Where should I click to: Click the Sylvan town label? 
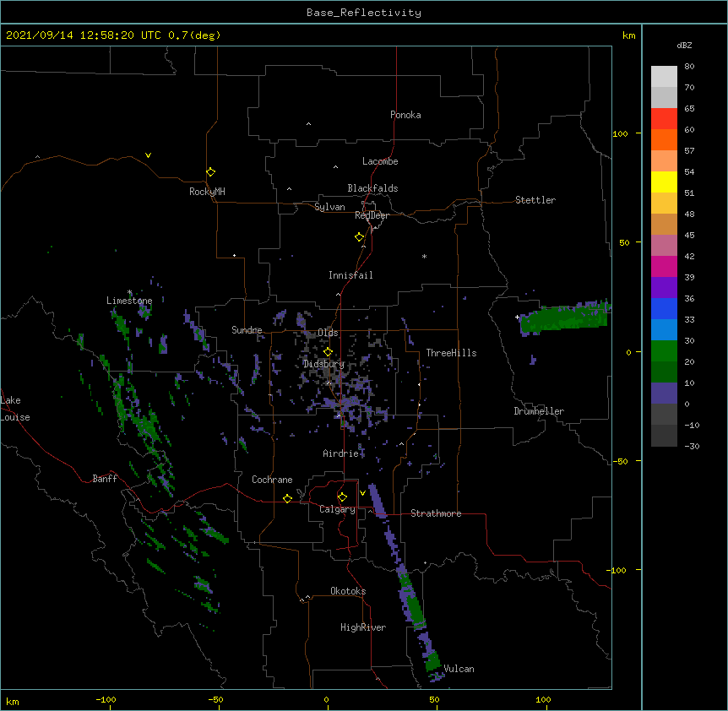[x=329, y=207]
